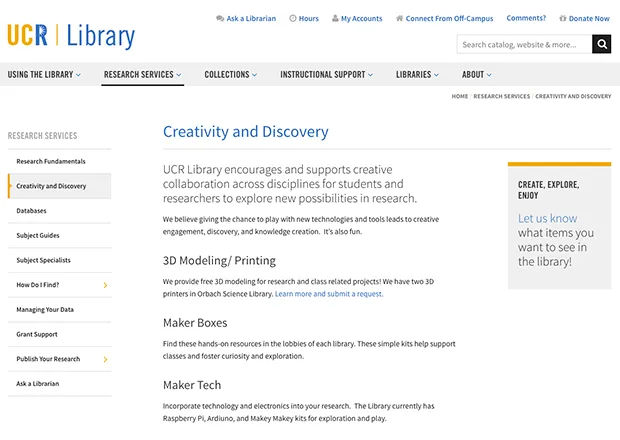Open the About menu
Screen dimensions: 620x440
[473, 74]
